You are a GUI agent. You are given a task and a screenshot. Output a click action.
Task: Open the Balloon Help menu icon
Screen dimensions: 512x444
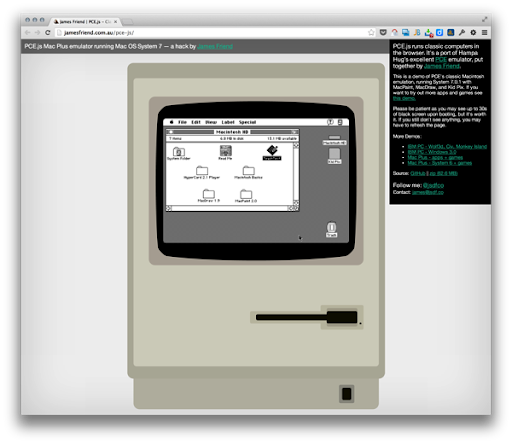pyautogui.click(x=330, y=122)
